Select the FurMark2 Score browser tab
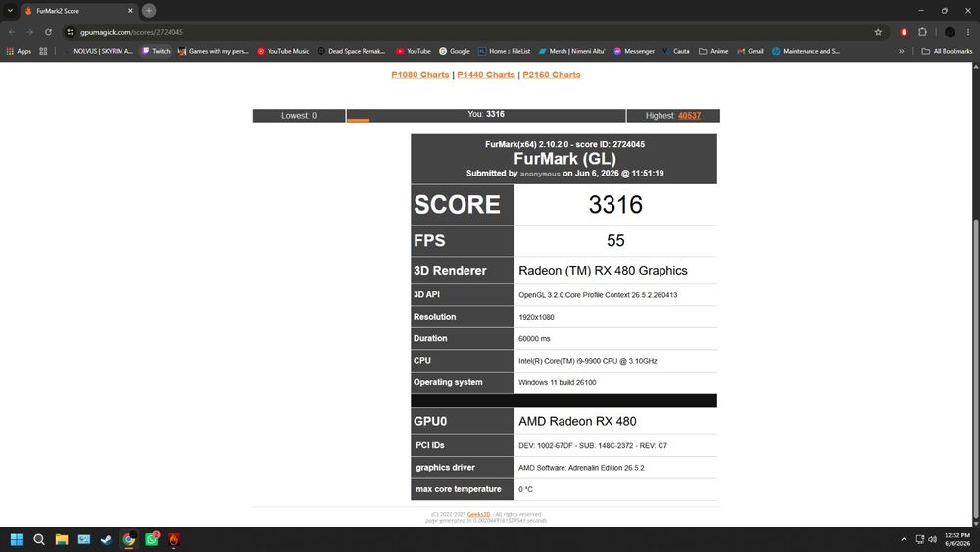 tap(78, 11)
